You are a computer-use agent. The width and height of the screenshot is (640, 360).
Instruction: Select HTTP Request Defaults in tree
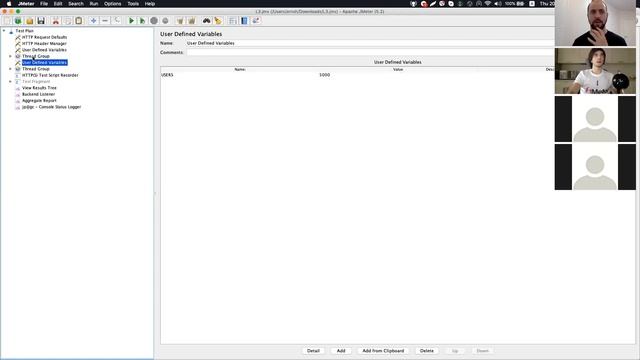tap(44, 37)
